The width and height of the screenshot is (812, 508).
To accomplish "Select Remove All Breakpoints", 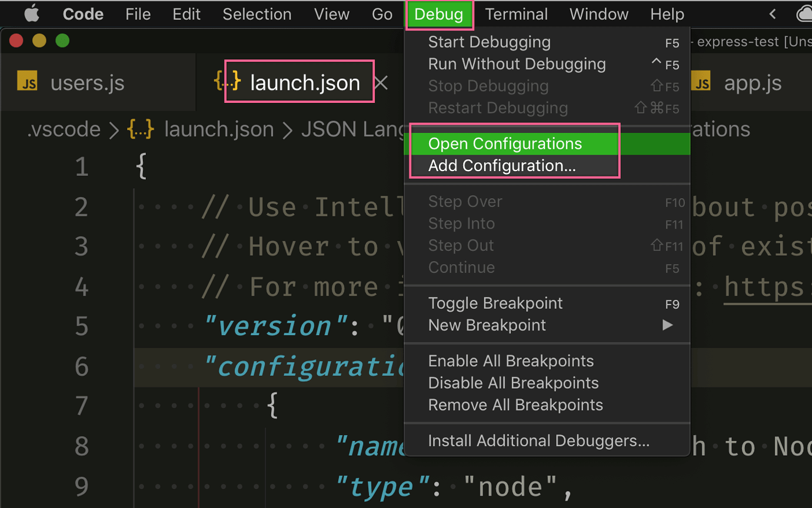I will coord(547,405).
